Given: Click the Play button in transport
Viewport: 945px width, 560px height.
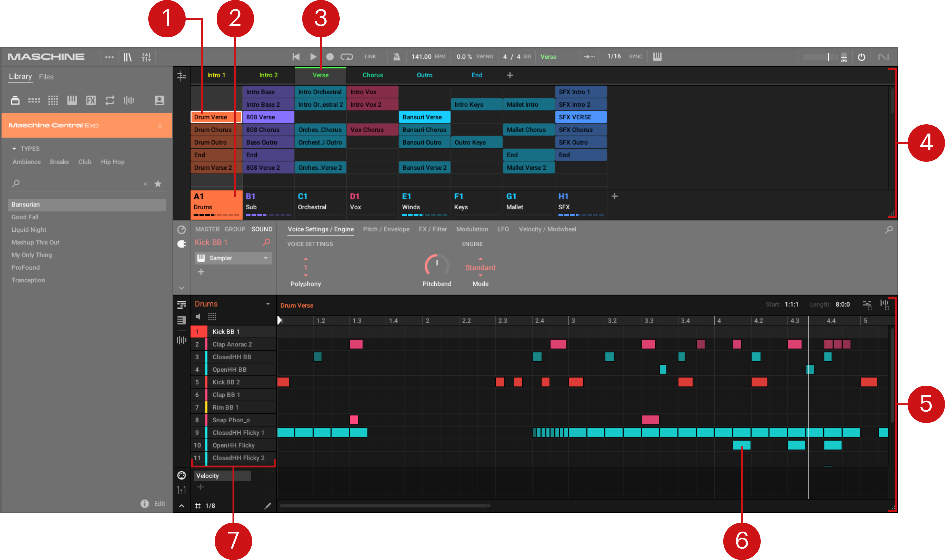Looking at the screenshot, I should 313,57.
